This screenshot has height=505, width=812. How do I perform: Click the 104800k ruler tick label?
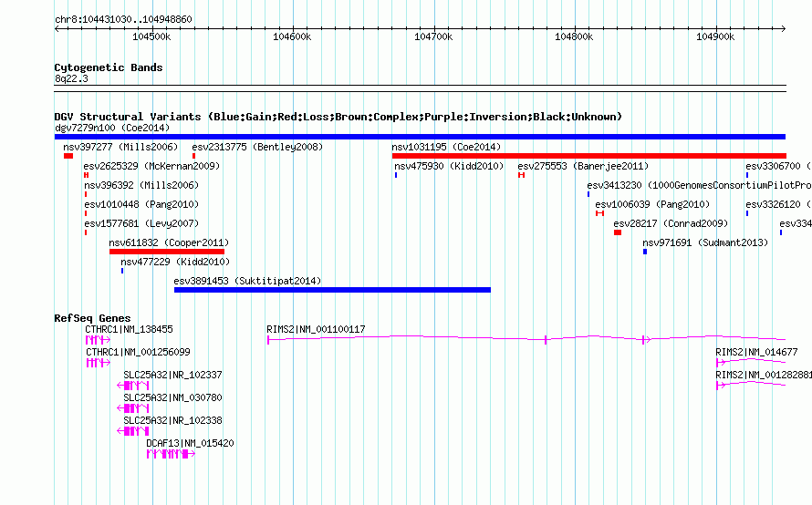tap(574, 36)
